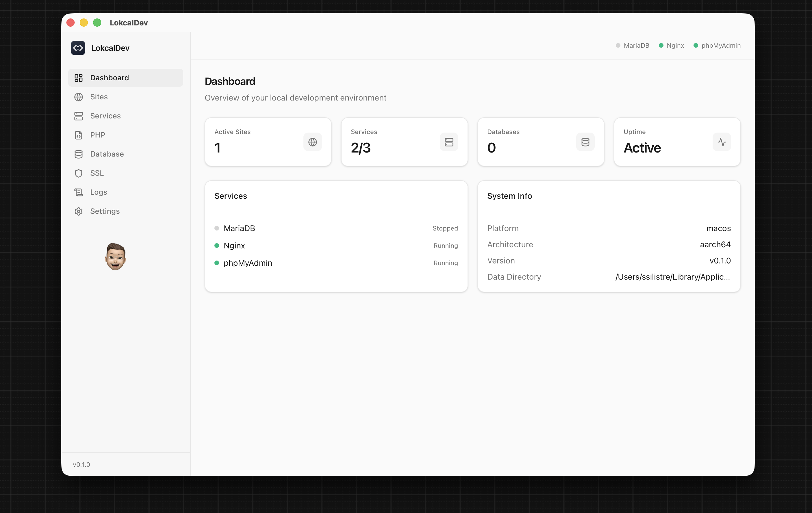This screenshot has width=812, height=513.
Task: Click the database icon on Databases card
Action: [585, 142]
